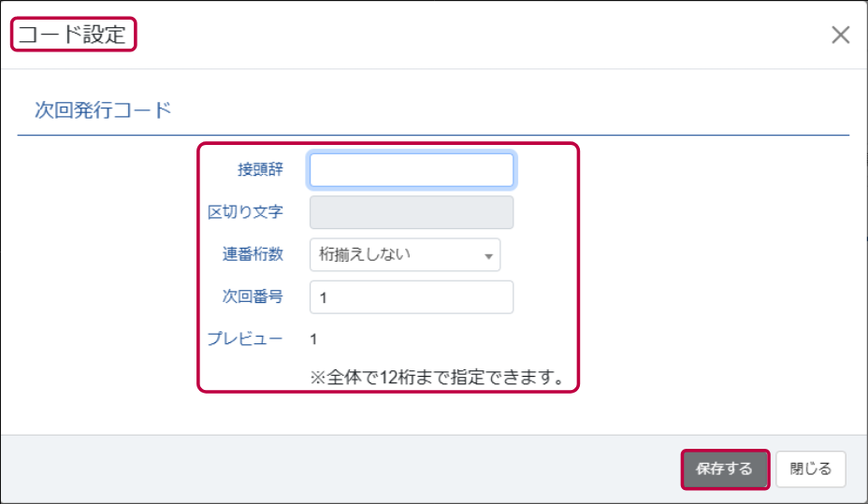
Task: Click the preview value 1 beside プレビュー
Action: click(x=313, y=339)
